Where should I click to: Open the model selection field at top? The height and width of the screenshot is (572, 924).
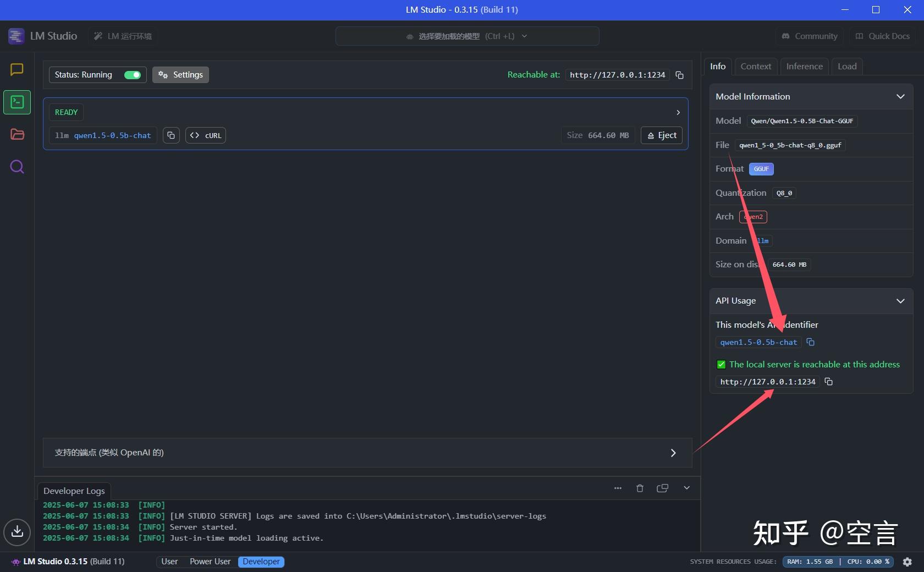click(x=467, y=36)
